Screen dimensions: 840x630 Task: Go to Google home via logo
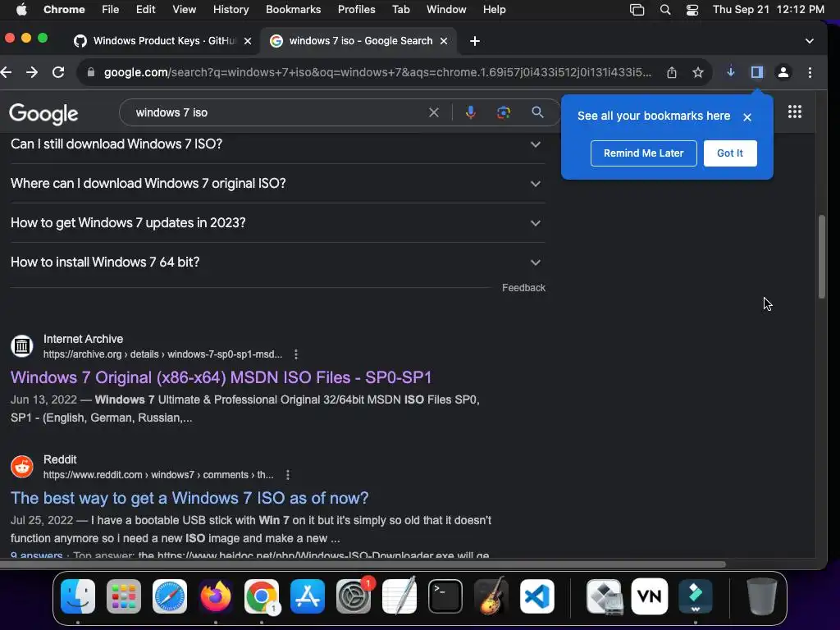tap(43, 113)
